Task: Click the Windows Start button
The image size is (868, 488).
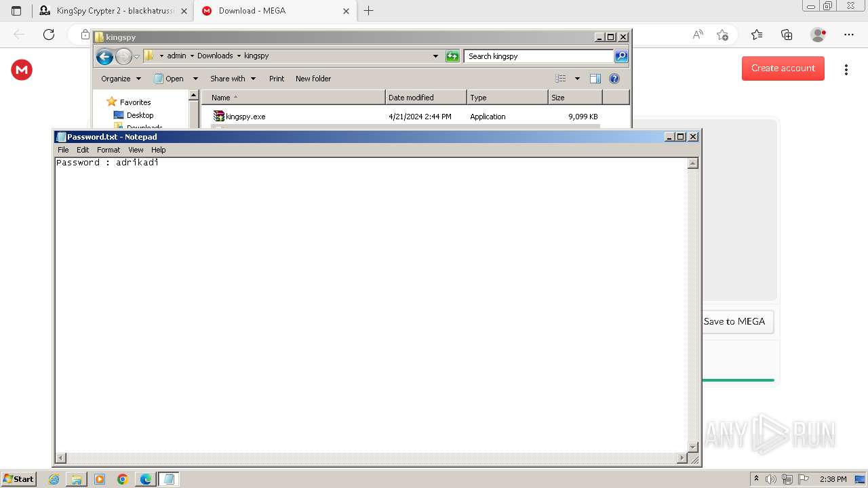Action: [x=18, y=479]
